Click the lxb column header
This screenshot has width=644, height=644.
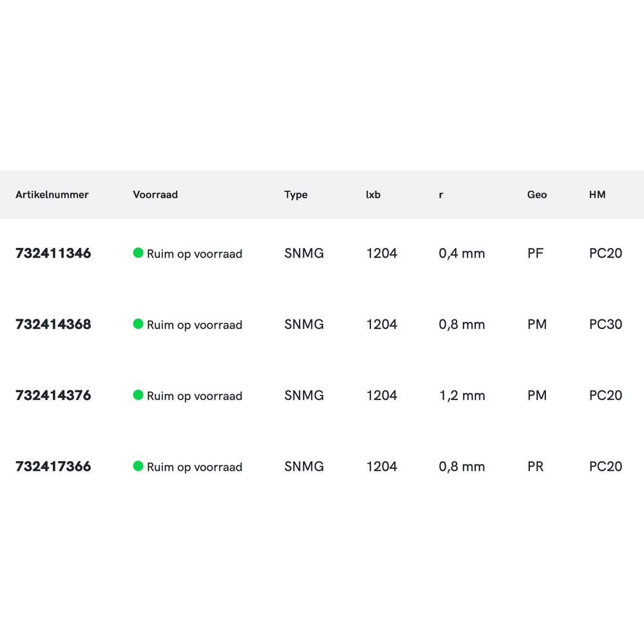pyautogui.click(x=373, y=194)
